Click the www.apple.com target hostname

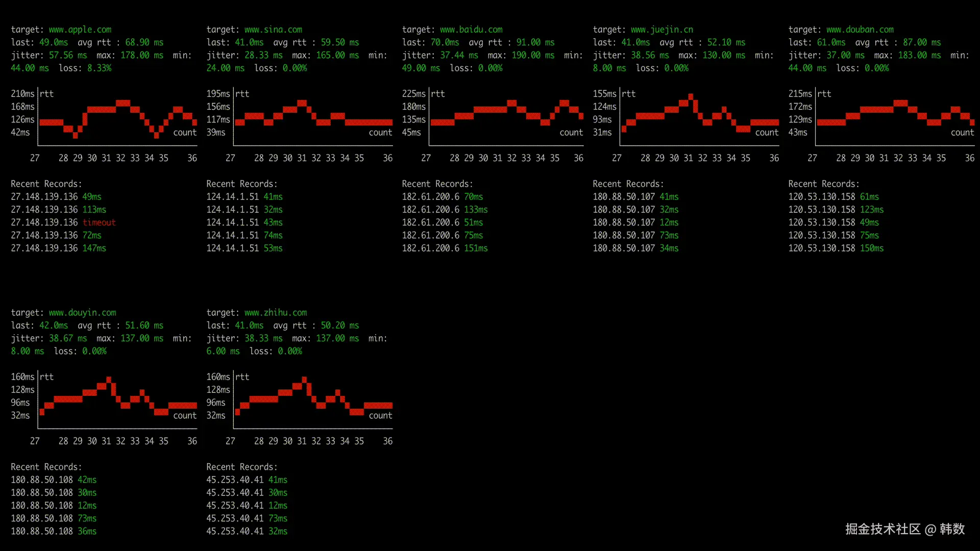click(80, 30)
